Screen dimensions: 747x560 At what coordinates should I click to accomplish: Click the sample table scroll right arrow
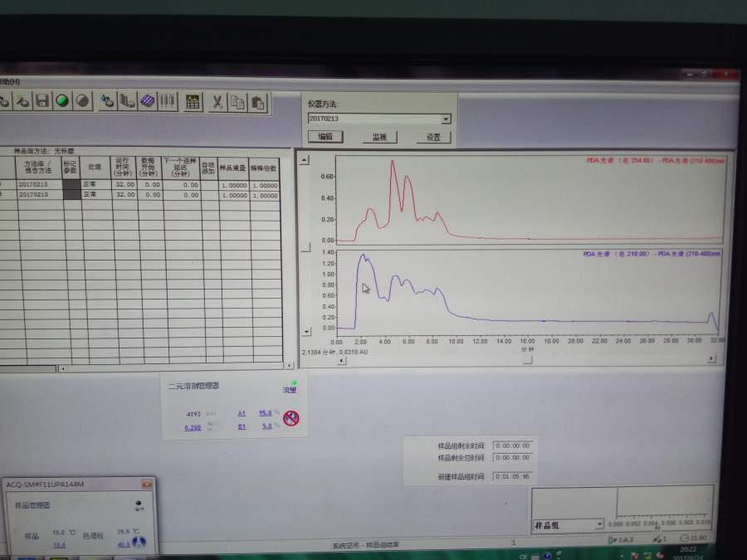289,365
